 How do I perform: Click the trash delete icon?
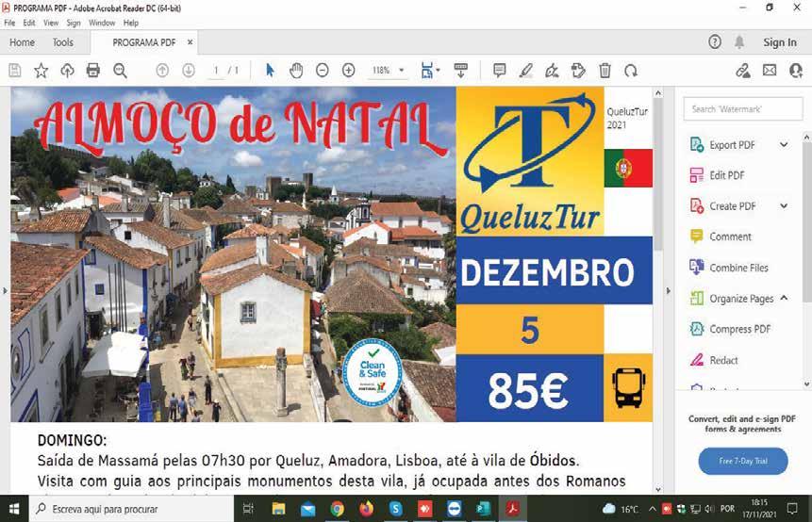(x=605, y=70)
